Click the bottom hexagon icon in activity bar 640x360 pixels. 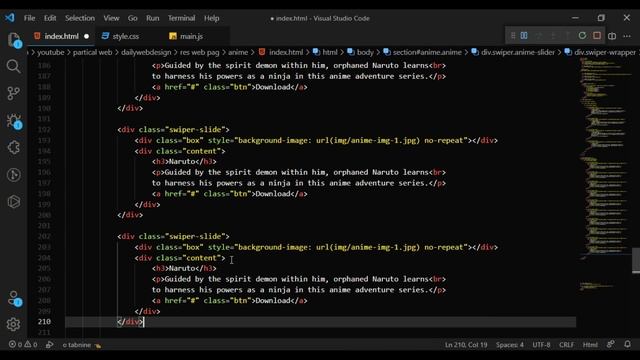[x=13, y=202]
